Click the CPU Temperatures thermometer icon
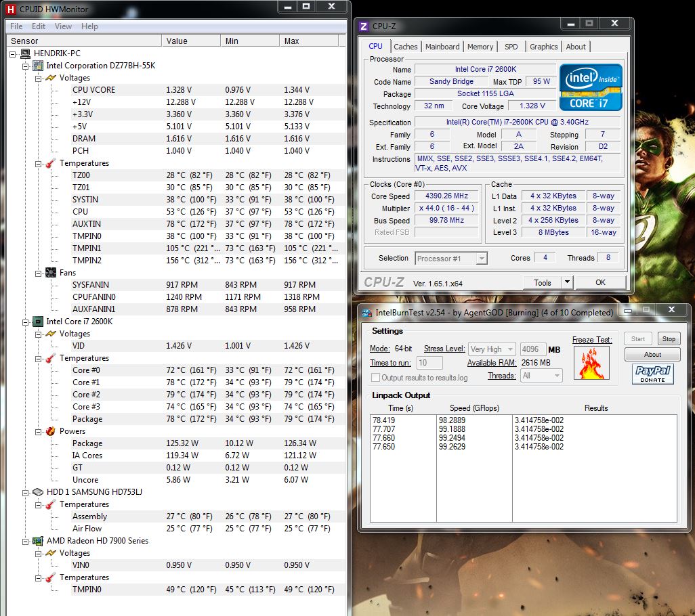The height and width of the screenshot is (616, 695). (x=51, y=358)
